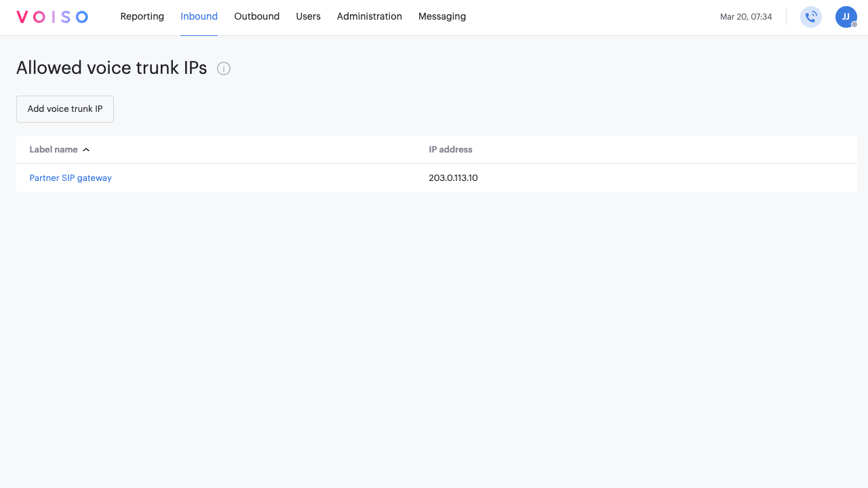Click the phone call icon in the header
The image size is (868, 488).
[810, 17]
